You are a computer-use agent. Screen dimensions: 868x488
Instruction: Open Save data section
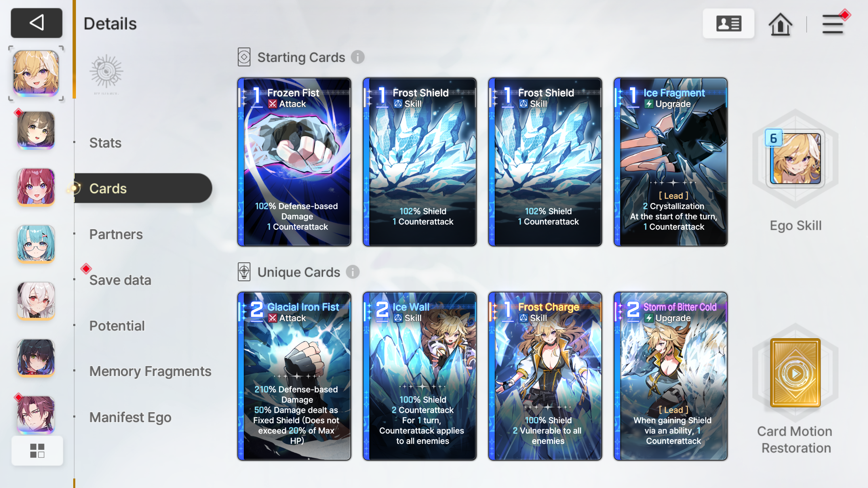pyautogui.click(x=120, y=280)
